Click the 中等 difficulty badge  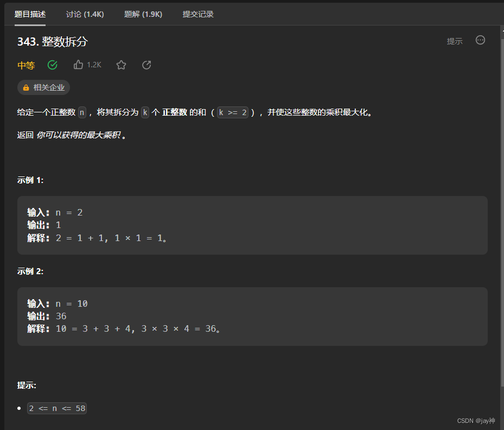coord(26,65)
